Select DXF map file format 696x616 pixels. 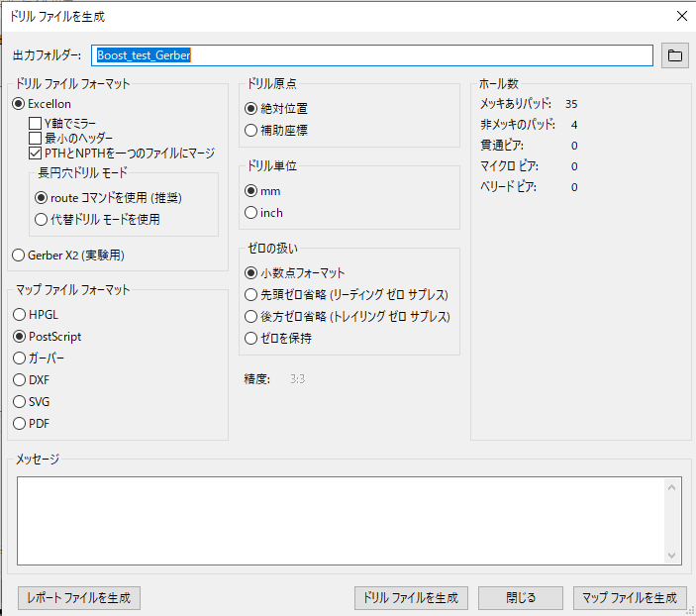(31, 380)
